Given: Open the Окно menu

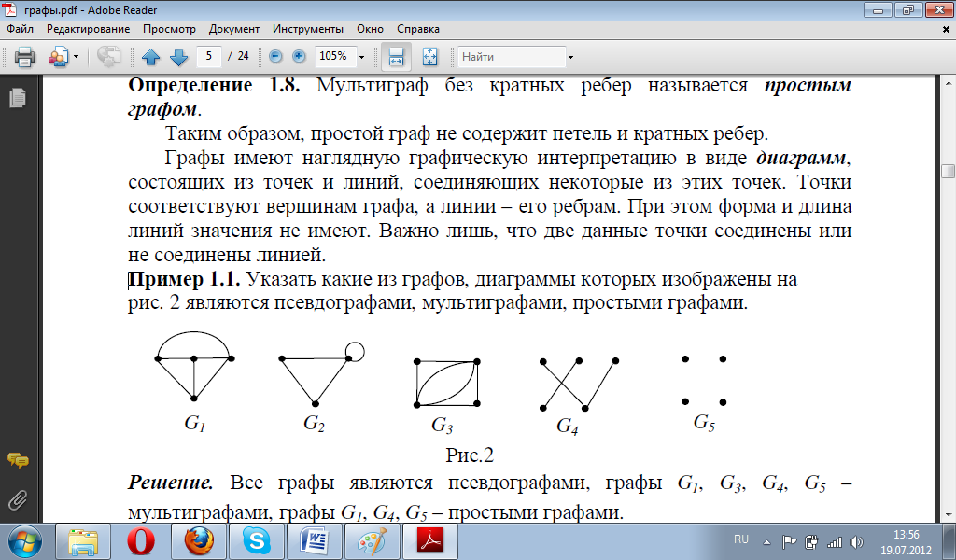Looking at the screenshot, I should pos(370,29).
